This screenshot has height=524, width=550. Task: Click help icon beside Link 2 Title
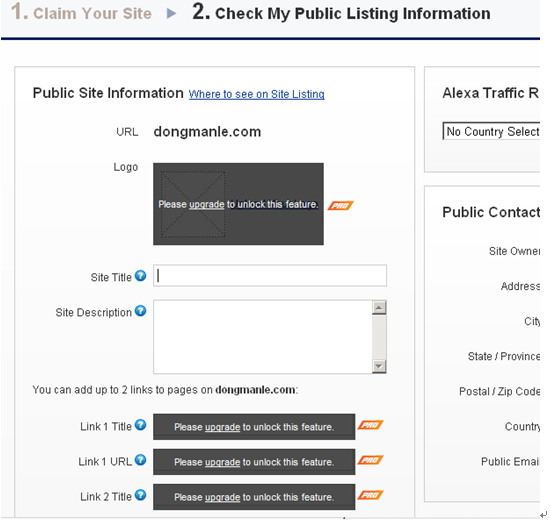pos(140,495)
